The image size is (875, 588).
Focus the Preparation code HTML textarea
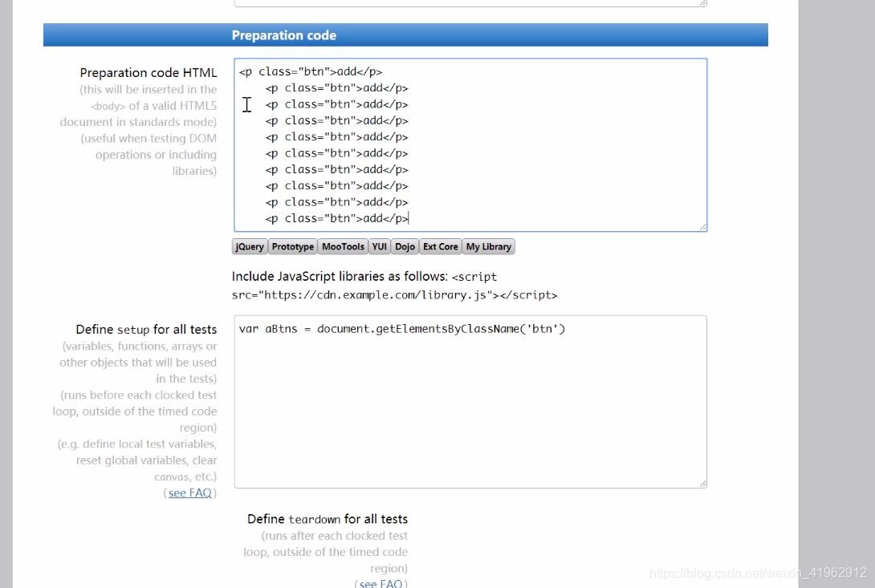click(470, 145)
